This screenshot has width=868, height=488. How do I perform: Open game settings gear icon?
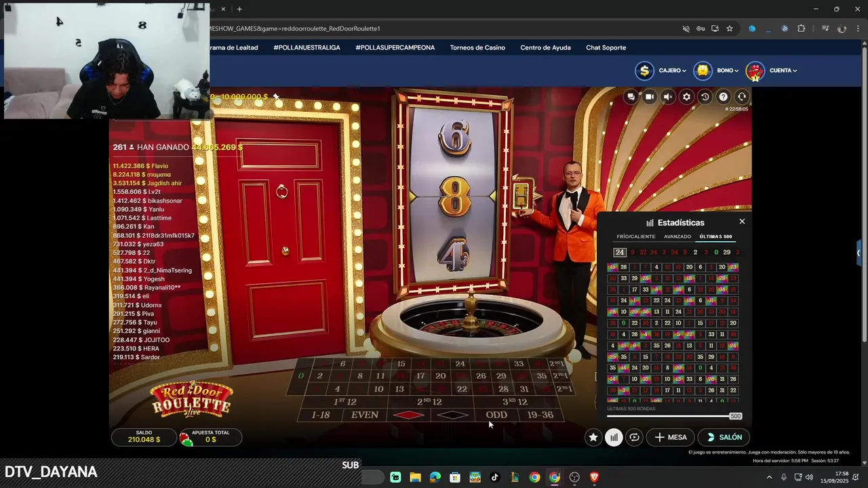pyautogui.click(x=686, y=97)
